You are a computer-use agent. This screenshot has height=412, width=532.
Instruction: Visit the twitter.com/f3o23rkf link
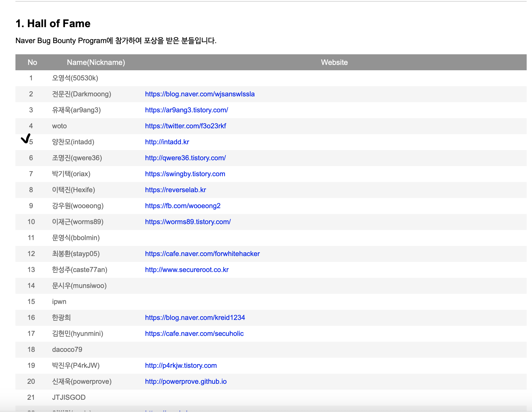tap(185, 126)
